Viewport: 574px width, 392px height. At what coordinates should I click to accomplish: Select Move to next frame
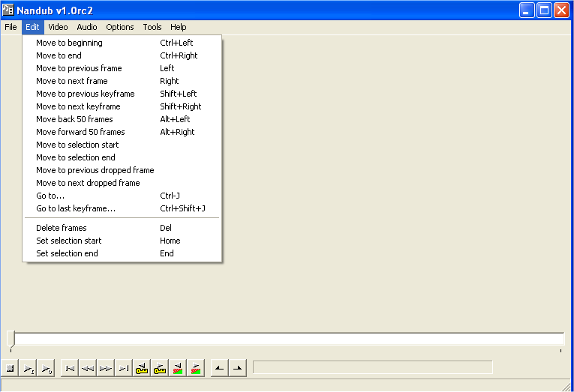[122, 81]
